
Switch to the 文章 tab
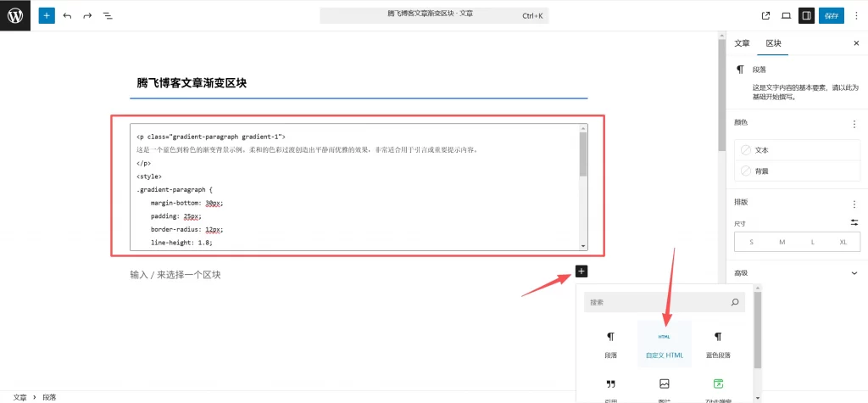[x=742, y=43]
